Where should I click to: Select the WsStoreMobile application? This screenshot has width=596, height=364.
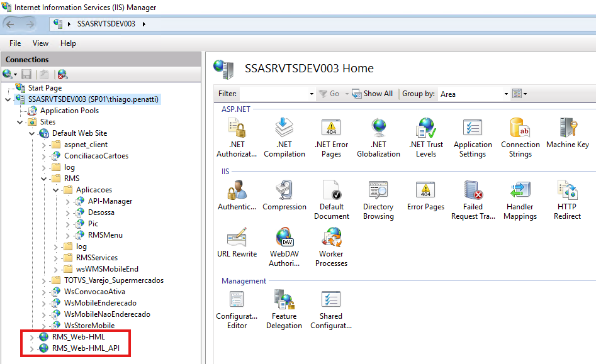coord(89,325)
